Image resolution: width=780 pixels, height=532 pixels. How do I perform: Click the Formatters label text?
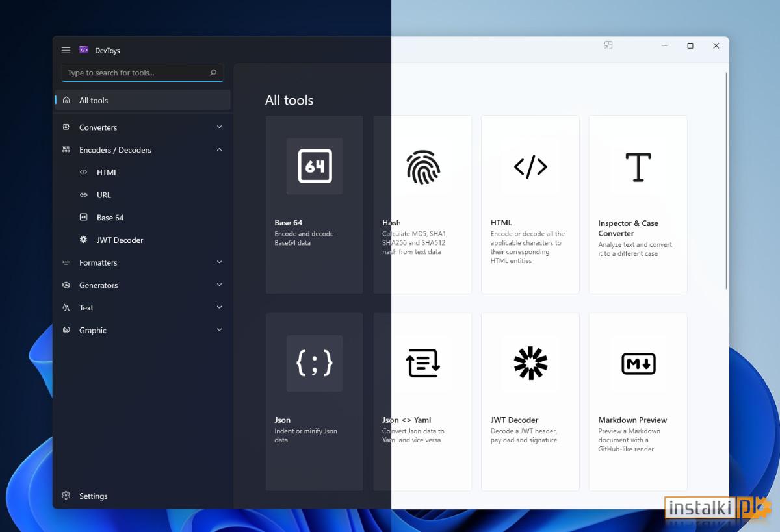coord(98,262)
